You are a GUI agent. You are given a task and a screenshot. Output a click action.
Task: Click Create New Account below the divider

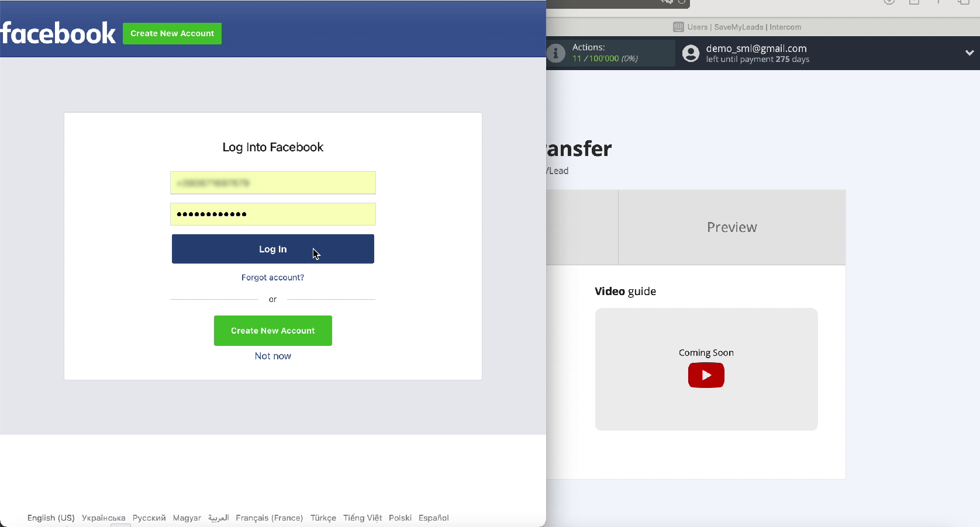pos(273,331)
